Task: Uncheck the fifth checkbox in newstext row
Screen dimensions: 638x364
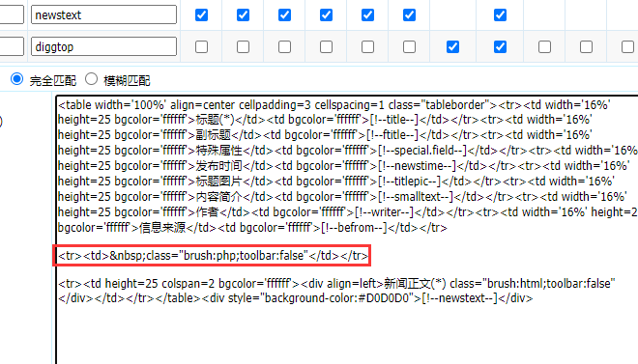Action: click(367, 15)
